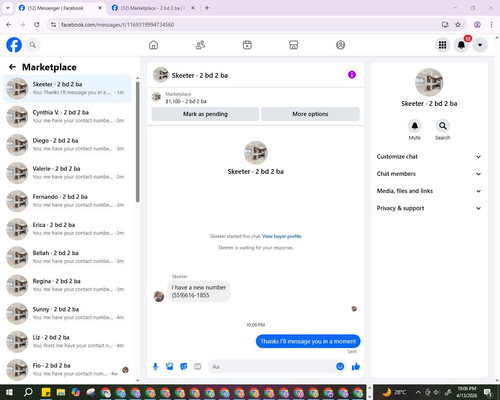Click the voice clip microphone icon
The height and width of the screenshot is (400, 500).
click(x=155, y=367)
